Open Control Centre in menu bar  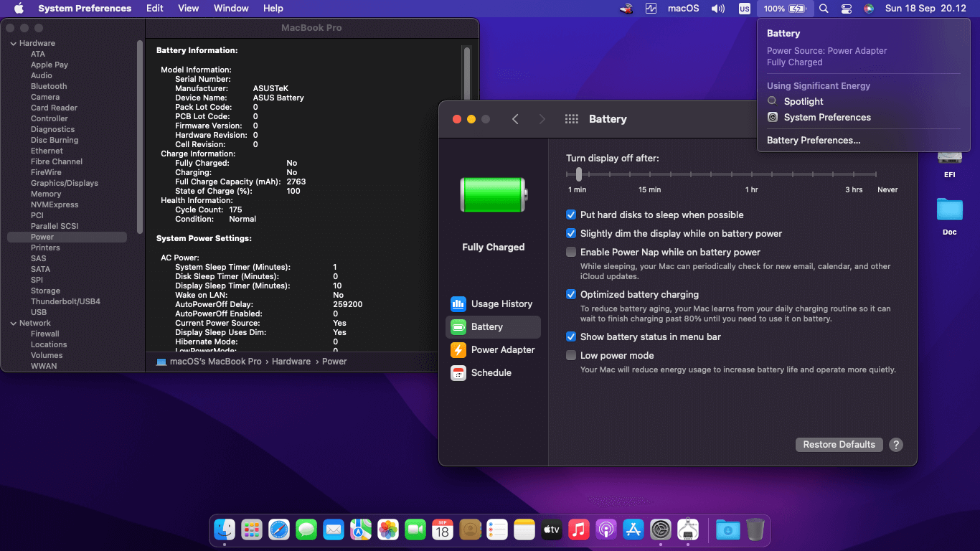click(x=847, y=9)
